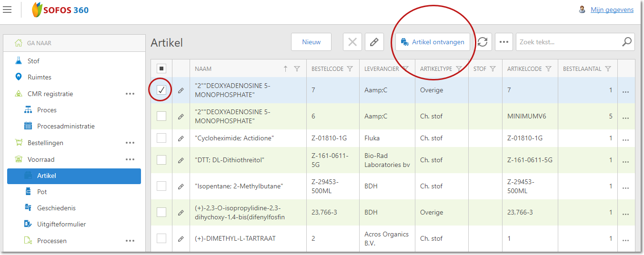Click the Nieuw button

tap(311, 42)
